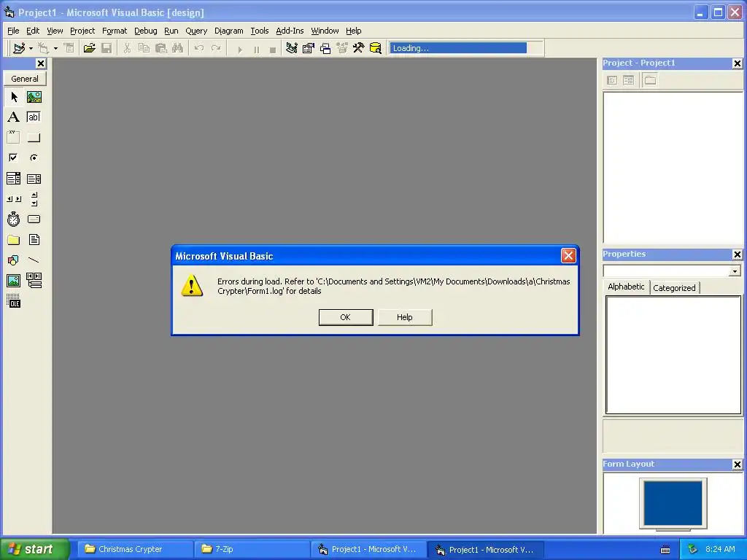Close the Microsoft Visual Basic error dialog
The image size is (747, 560).
(568, 256)
